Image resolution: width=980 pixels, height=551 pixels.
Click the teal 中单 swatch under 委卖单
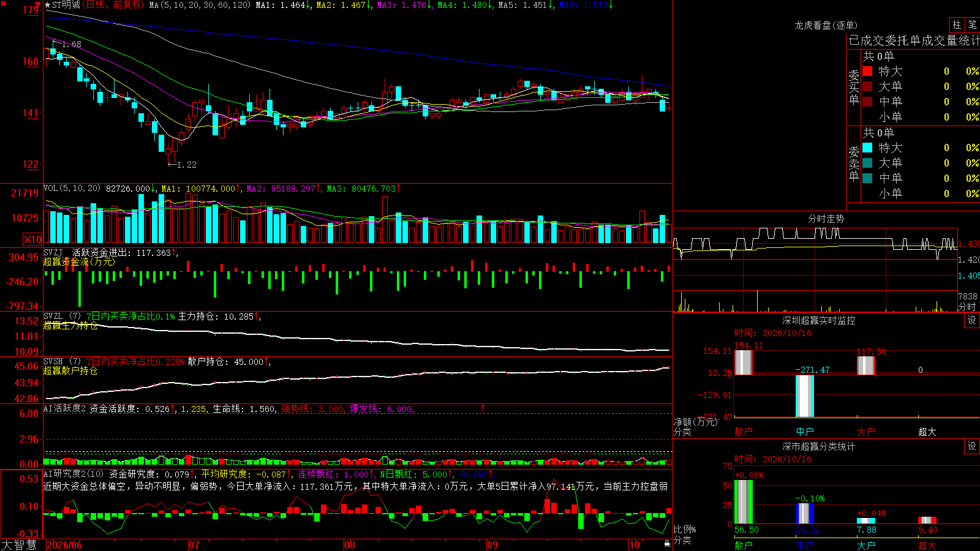[867, 178]
